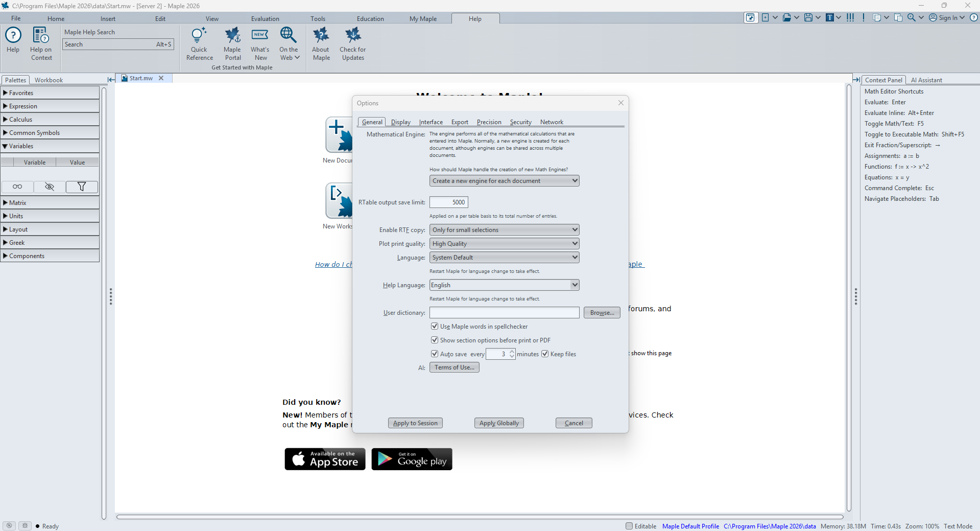Open the Precision tab in Options
The height and width of the screenshot is (531, 980).
click(x=489, y=122)
